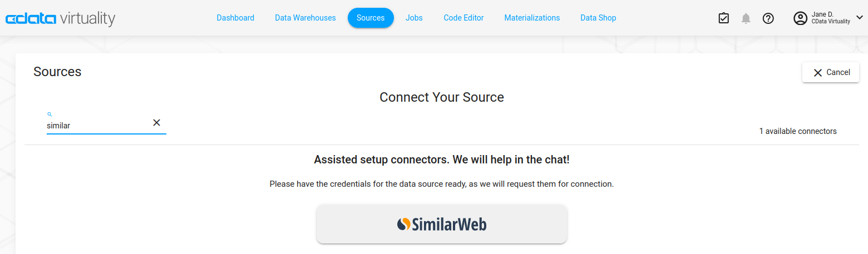The height and width of the screenshot is (254, 868).
Task: Open the tasks checklist icon
Action: coord(723,18)
